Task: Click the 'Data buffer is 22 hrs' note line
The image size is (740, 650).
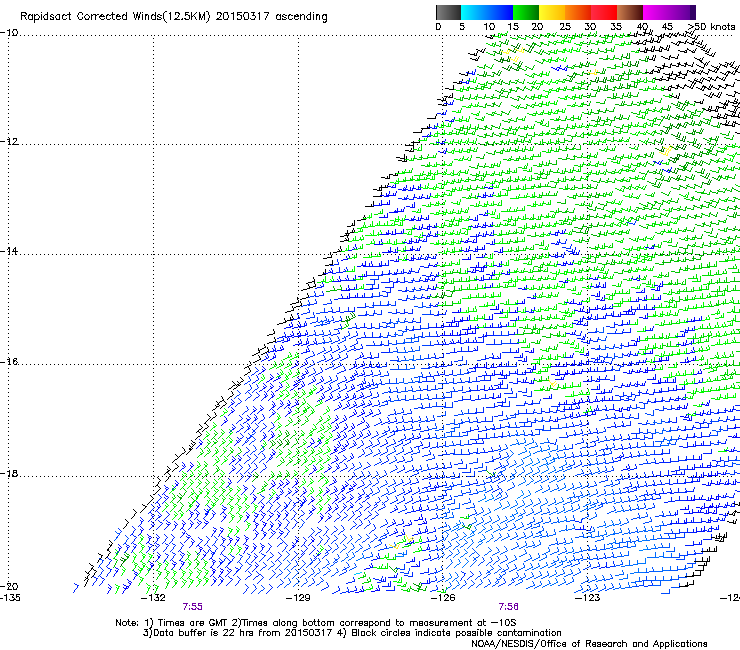Action: (352, 633)
